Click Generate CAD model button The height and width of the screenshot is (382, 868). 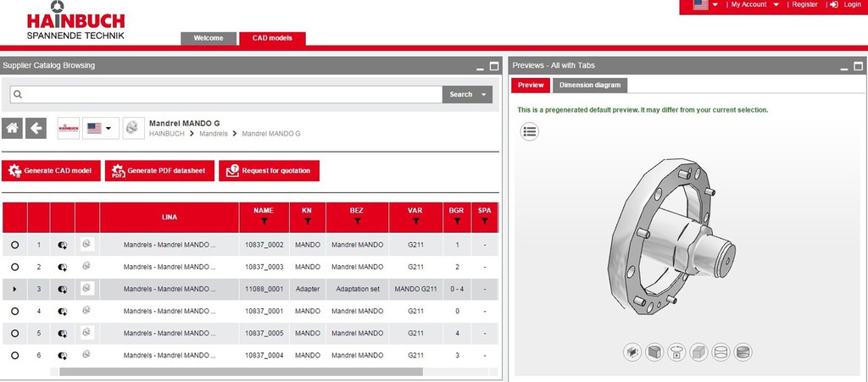tap(51, 171)
